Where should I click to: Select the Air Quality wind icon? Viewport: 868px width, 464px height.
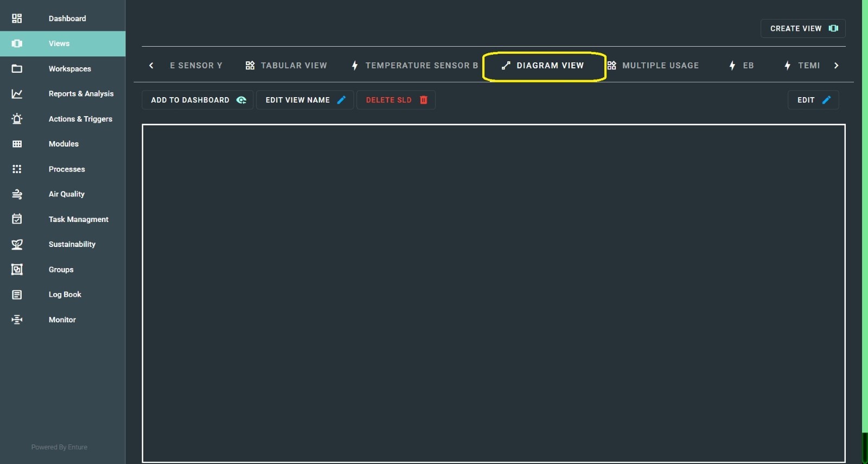click(17, 194)
